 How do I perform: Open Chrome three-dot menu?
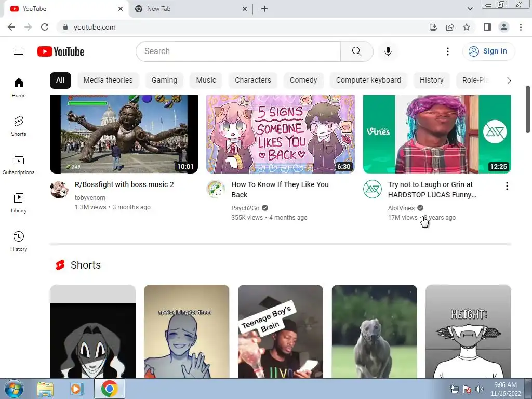(x=521, y=27)
